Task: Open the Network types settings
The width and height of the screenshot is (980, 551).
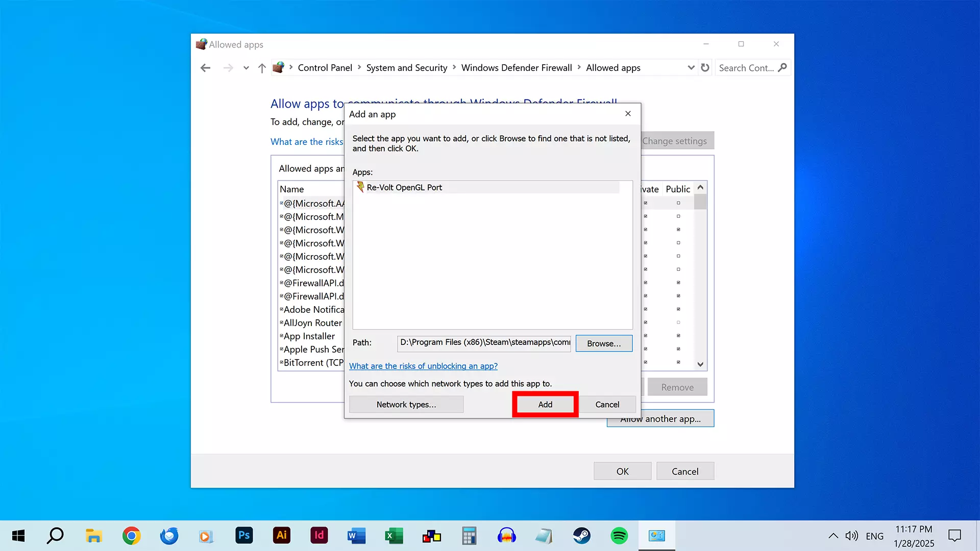Action: click(406, 404)
